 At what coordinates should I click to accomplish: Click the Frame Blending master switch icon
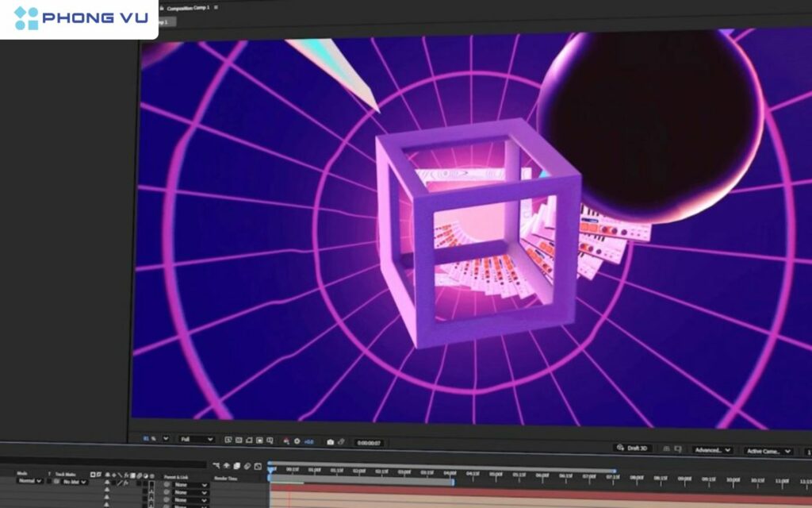pyautogui.click(x=237, y=464)
